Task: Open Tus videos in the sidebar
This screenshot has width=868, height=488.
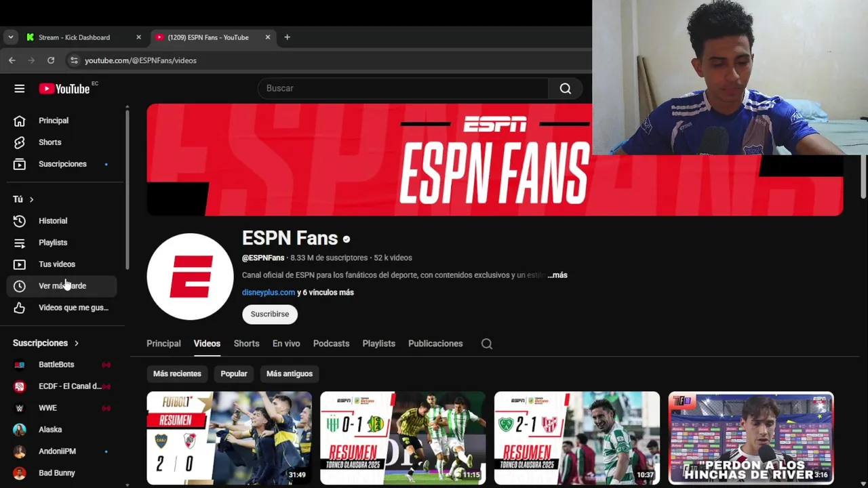Action: tap(62, 264)
